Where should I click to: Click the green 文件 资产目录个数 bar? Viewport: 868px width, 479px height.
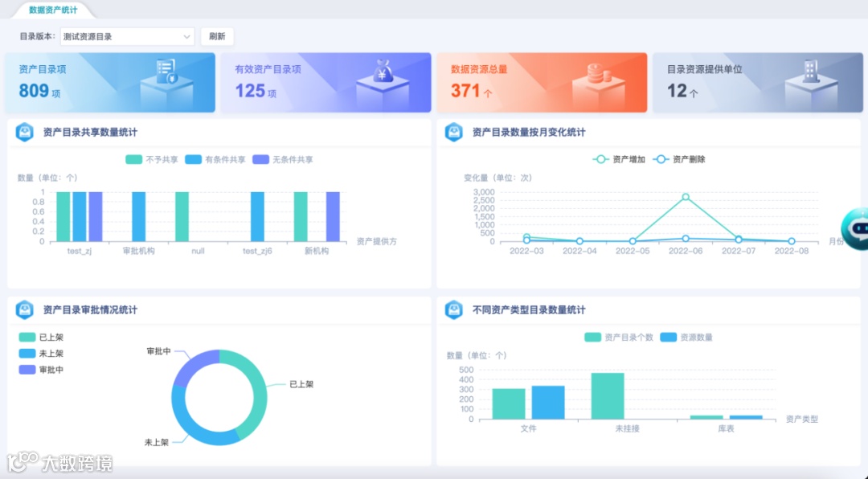509,404
